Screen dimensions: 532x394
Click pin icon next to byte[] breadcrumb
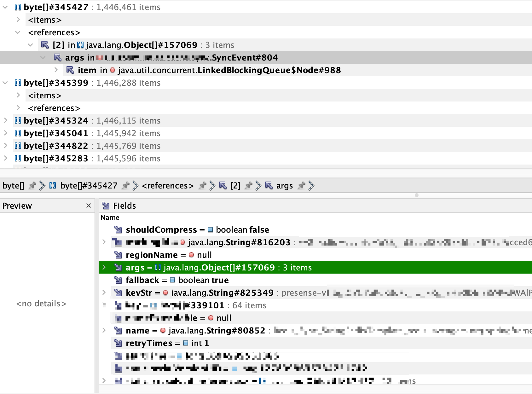coord(32,186)
